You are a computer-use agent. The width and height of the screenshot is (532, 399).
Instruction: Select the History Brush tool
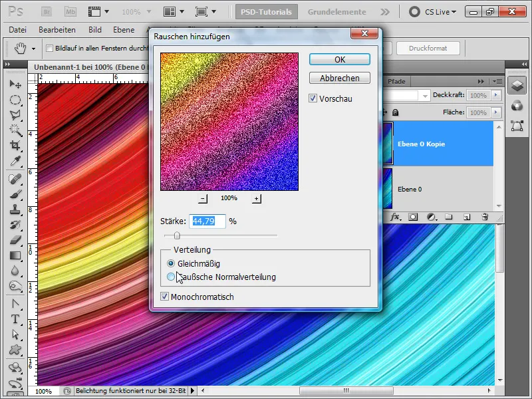click(15, 225)
